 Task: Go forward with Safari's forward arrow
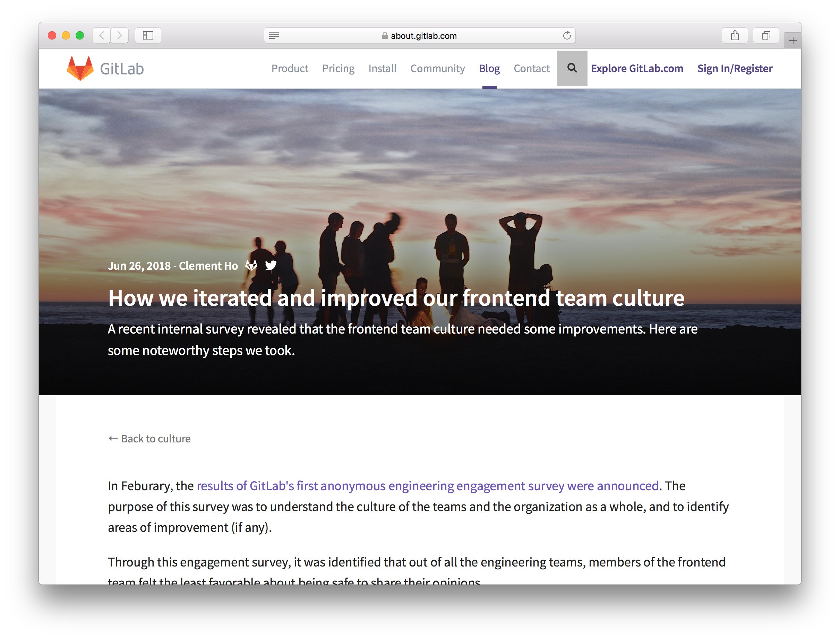120,35
